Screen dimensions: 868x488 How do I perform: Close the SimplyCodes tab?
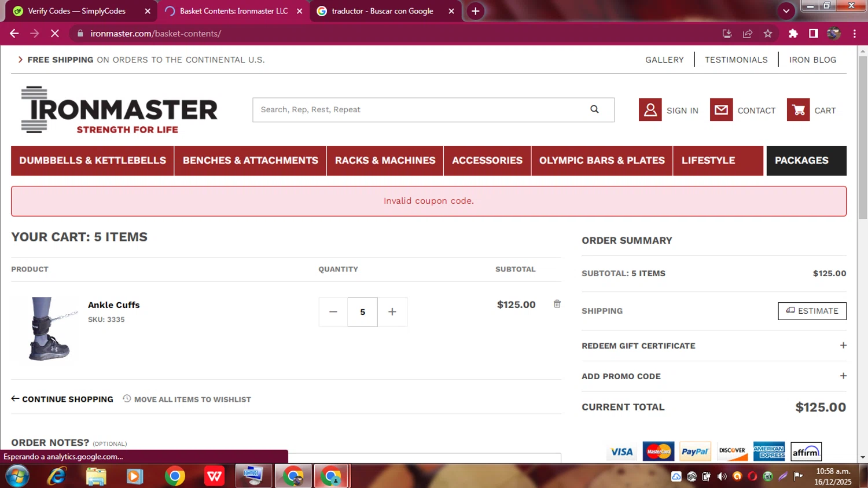[x=148, y=11]
